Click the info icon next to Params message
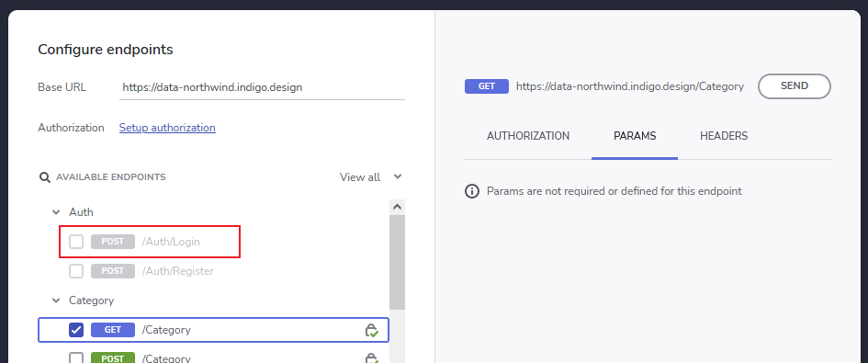Viewport: 868px width, 363px height. (471, 192)
